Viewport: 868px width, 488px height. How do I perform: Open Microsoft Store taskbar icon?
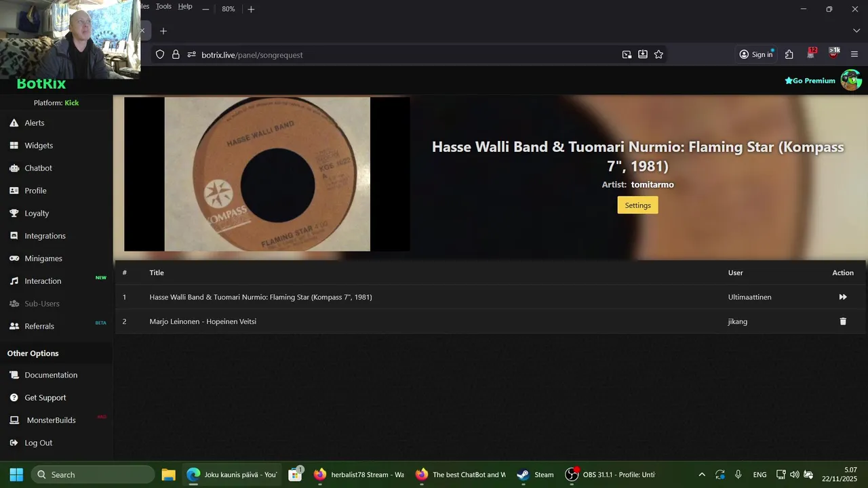(x=296, y=474)
